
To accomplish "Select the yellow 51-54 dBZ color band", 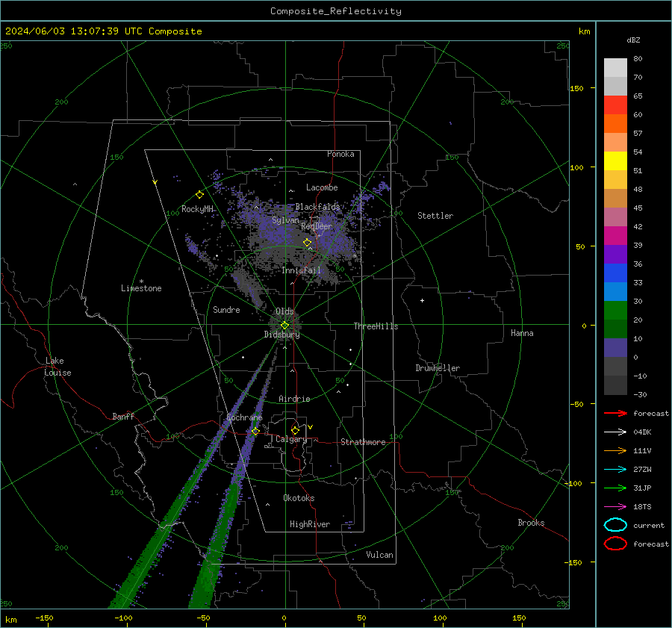I will point(615,161).
